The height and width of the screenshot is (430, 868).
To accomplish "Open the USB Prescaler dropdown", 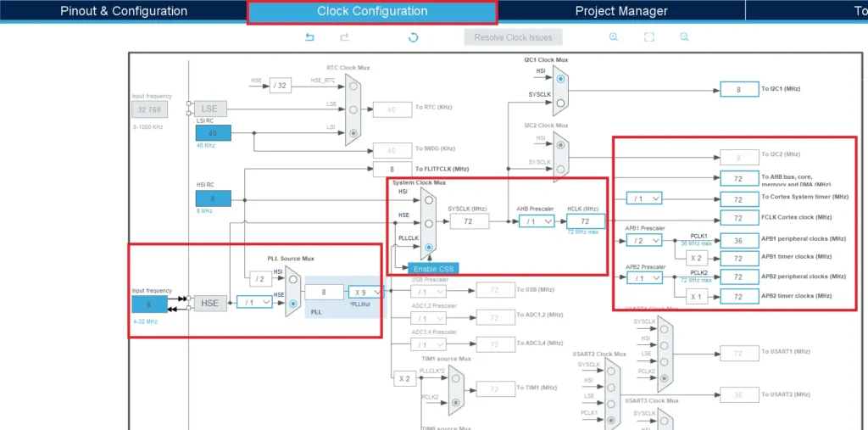I will (428, 292).
